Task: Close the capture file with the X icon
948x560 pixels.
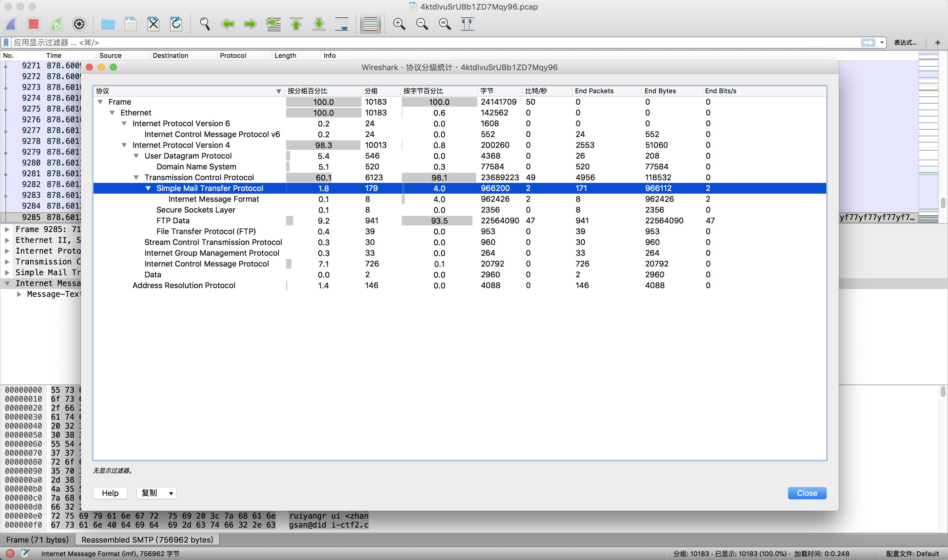Action: click(153, 24)
